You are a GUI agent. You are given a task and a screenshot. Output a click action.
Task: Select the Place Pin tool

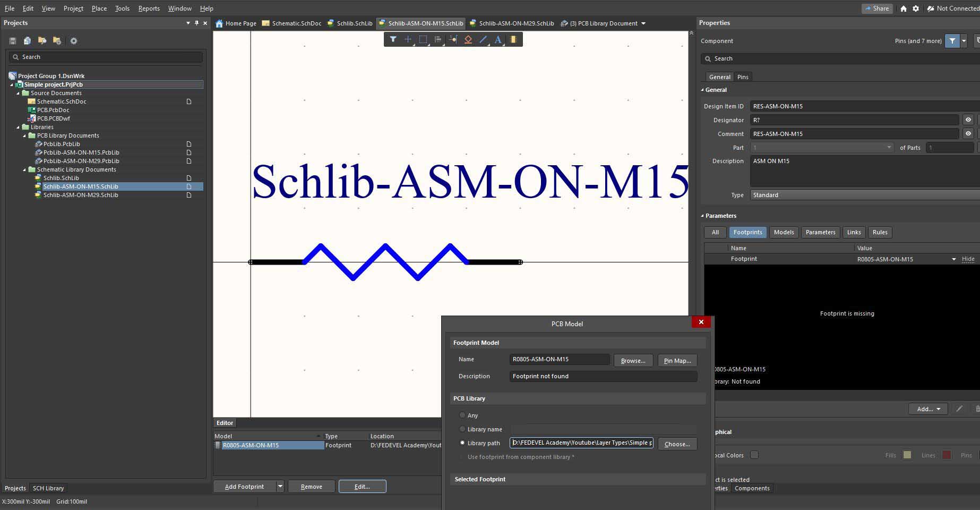pos(453,39)
